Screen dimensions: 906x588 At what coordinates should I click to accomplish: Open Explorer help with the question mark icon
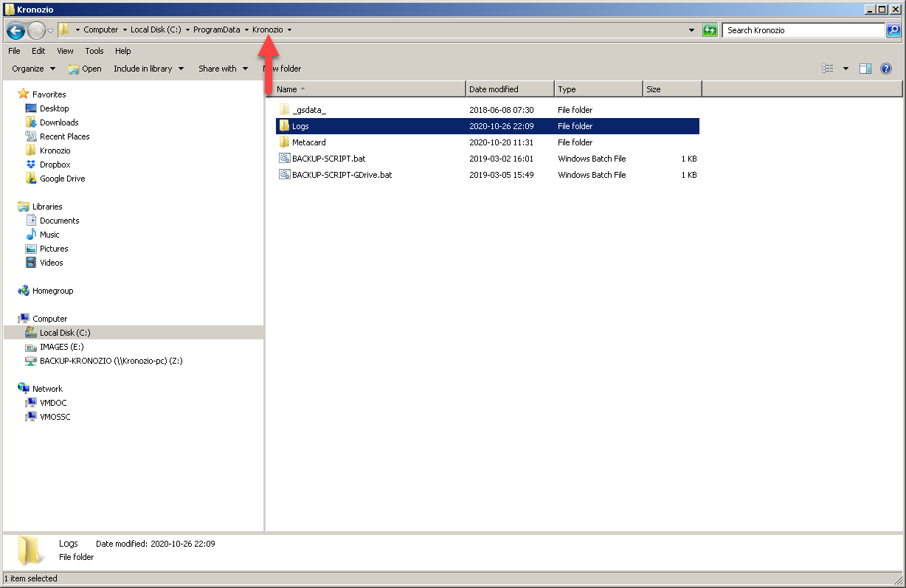pyautogui.click(x=886, y=69)
